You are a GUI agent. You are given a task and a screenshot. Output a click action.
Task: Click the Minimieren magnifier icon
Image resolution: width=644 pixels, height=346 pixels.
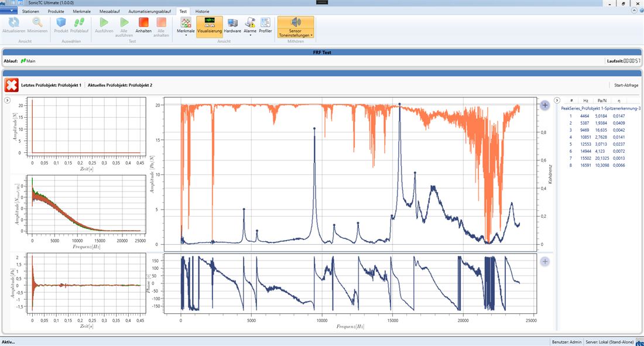tap(37, 23)
